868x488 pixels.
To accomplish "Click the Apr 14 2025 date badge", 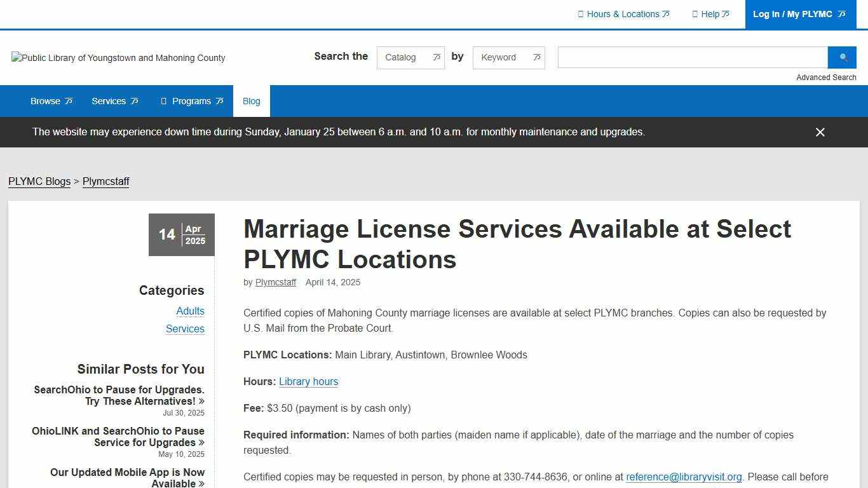I will pos(181,234).
